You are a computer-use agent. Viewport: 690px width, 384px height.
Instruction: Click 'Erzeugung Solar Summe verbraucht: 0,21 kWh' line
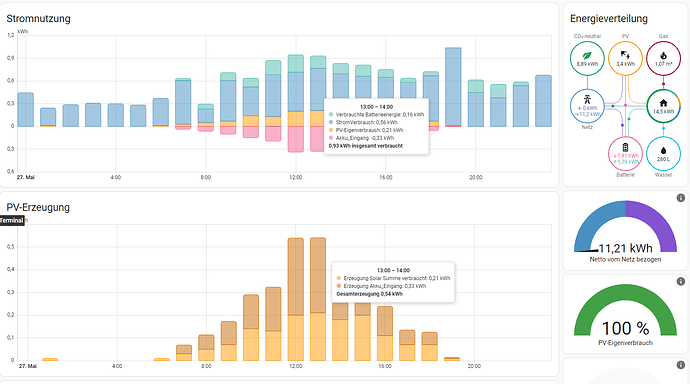396,278
